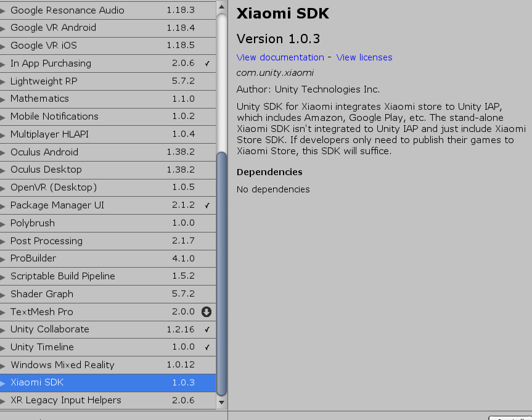Screen dimensions: 532x420
Task: Expand the ProBuilder package arrow
Action: 2,259
